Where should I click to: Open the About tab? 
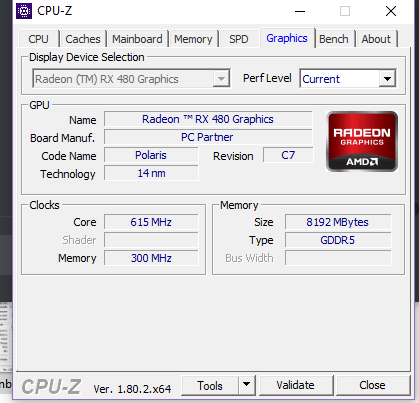point(376,39)
